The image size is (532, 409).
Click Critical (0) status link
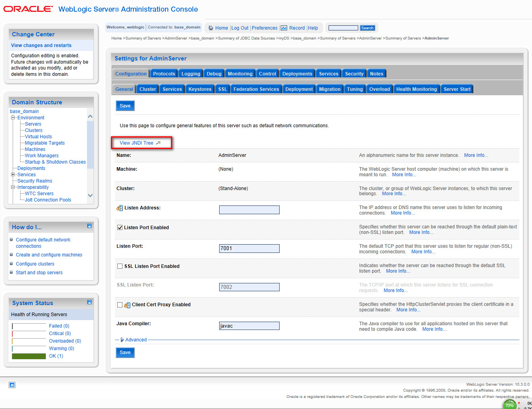pyautogui.click(x=60, y=334)
